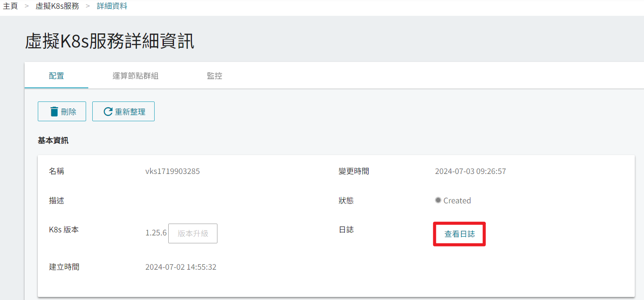
Task: Click the 虛擬K8s服務詳細資訊 page heading
Action: click(x=109, y=41)
